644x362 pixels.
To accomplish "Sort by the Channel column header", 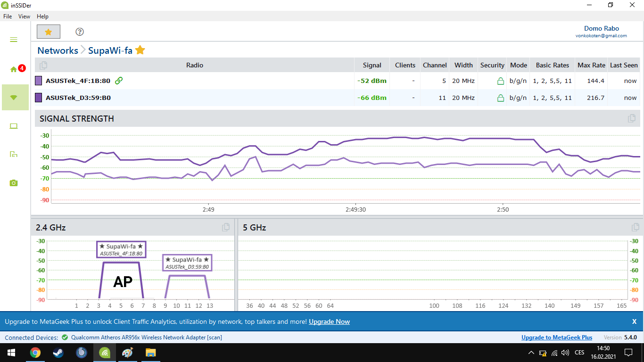I will (434, 65).
